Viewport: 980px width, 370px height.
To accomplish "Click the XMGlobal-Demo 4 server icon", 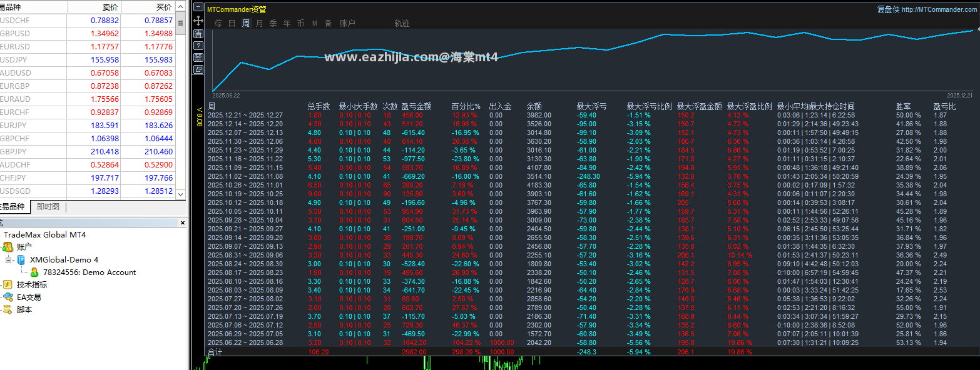I will coord(21,259).
